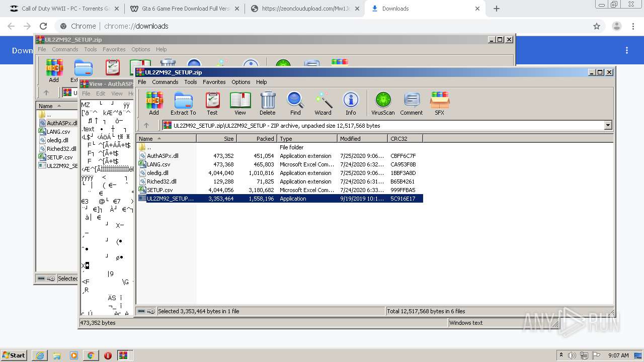Image resolution: width=644 pixels, height=362 pixels.
Task: Open Help menu in front WinRAR window
Action: coord(261,82)
